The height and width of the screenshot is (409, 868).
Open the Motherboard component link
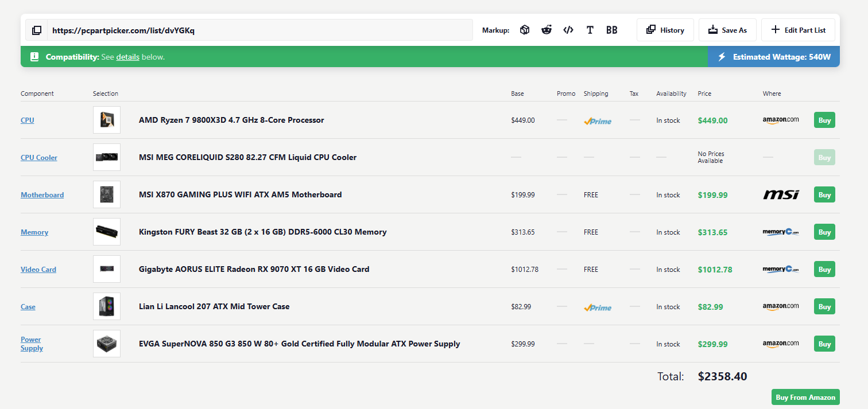tap(42, 195)
